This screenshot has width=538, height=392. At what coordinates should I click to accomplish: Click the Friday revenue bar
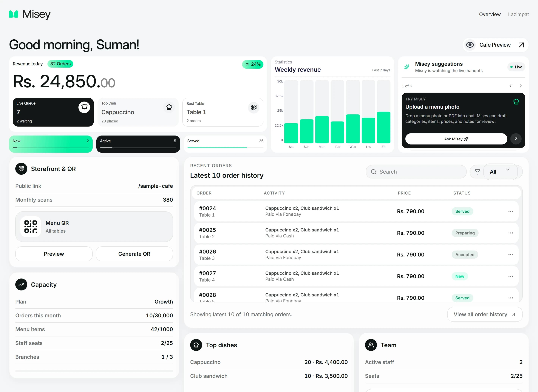click(x=384, y=127)
